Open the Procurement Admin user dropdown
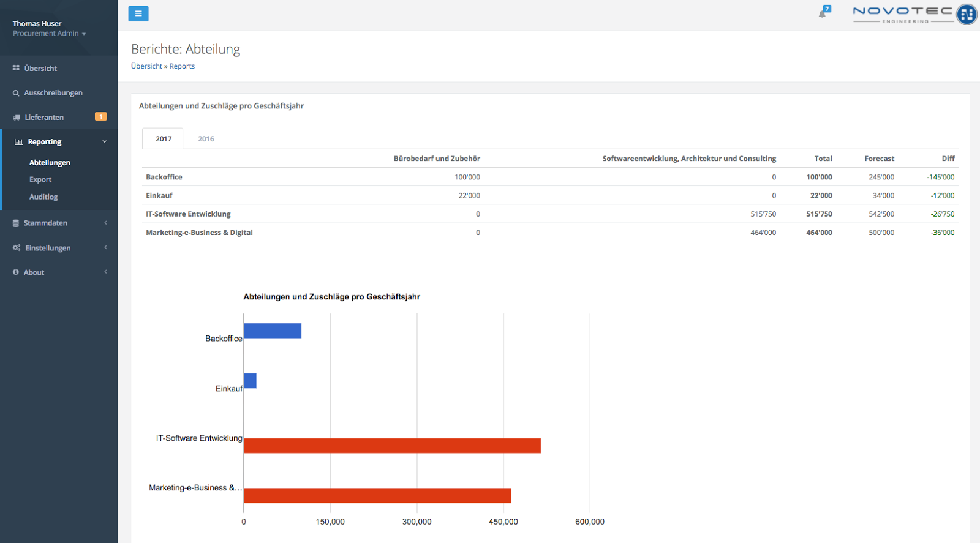The height and width of the screenshot is (543, 980). click(49, 34)
